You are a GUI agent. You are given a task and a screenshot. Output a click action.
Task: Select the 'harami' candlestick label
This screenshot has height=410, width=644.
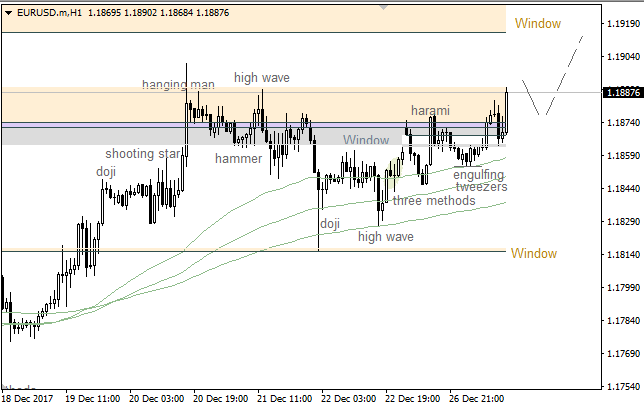pos(430,110)
